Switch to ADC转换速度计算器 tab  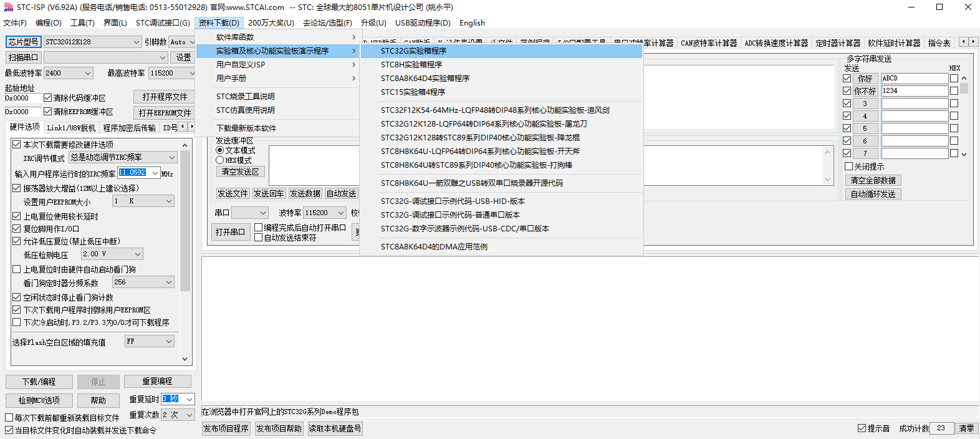tap(776, 43)
